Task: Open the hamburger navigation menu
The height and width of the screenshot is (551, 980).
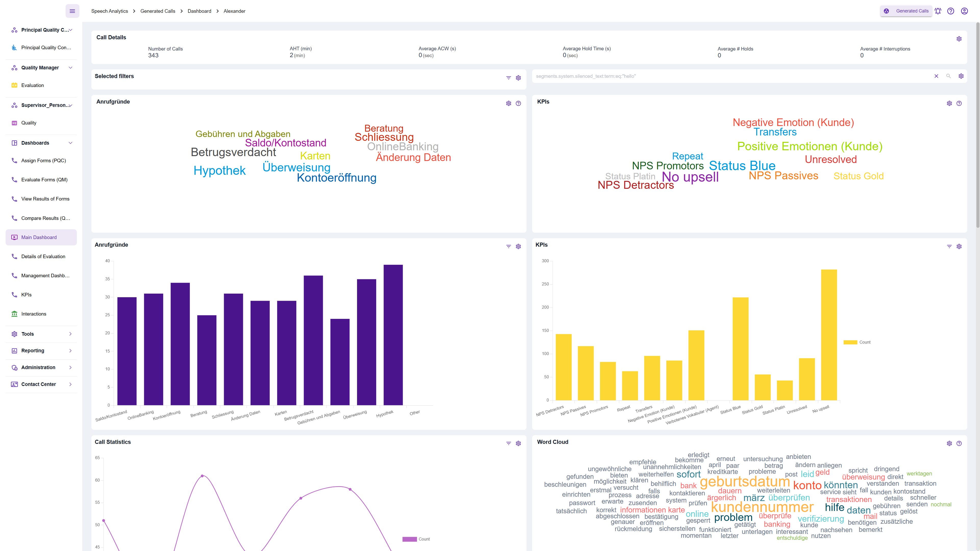Action: (x=72, y=11)
